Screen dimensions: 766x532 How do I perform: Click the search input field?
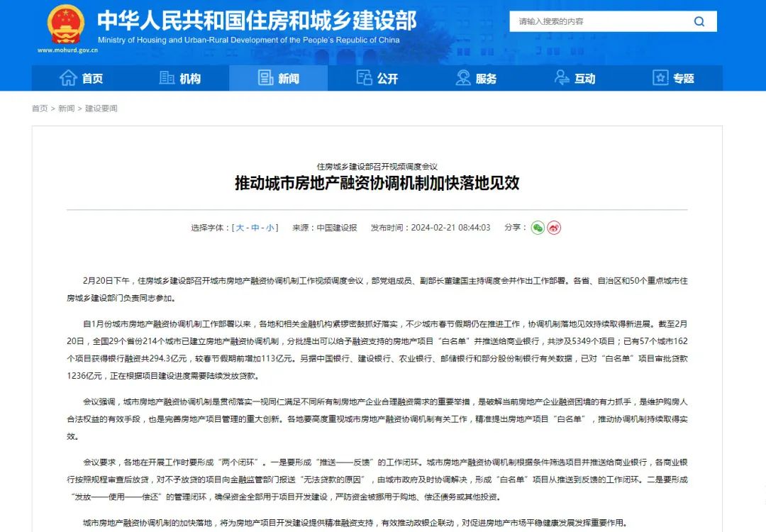point(594,21)
